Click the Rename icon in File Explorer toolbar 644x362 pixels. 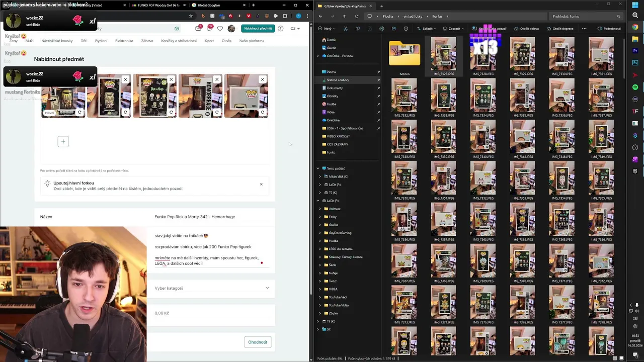point(382,29)
